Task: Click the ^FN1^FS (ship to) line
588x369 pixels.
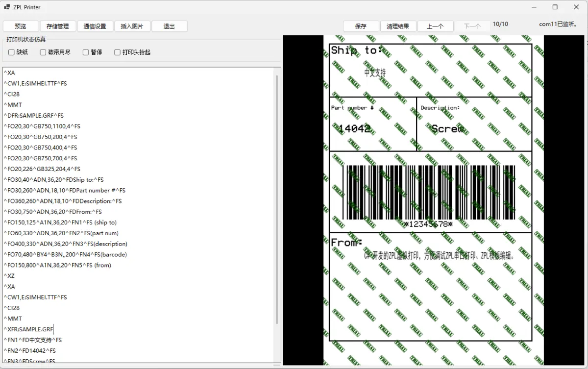Action: point(60,222)
